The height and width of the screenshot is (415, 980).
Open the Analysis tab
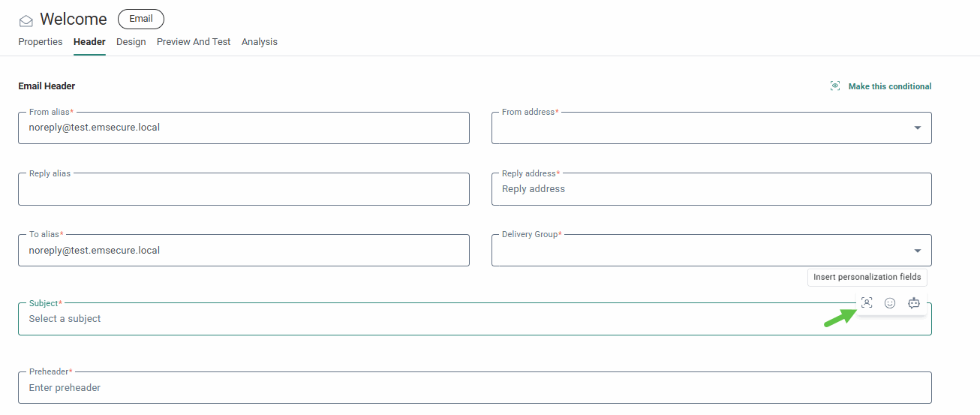click(260, 42)
